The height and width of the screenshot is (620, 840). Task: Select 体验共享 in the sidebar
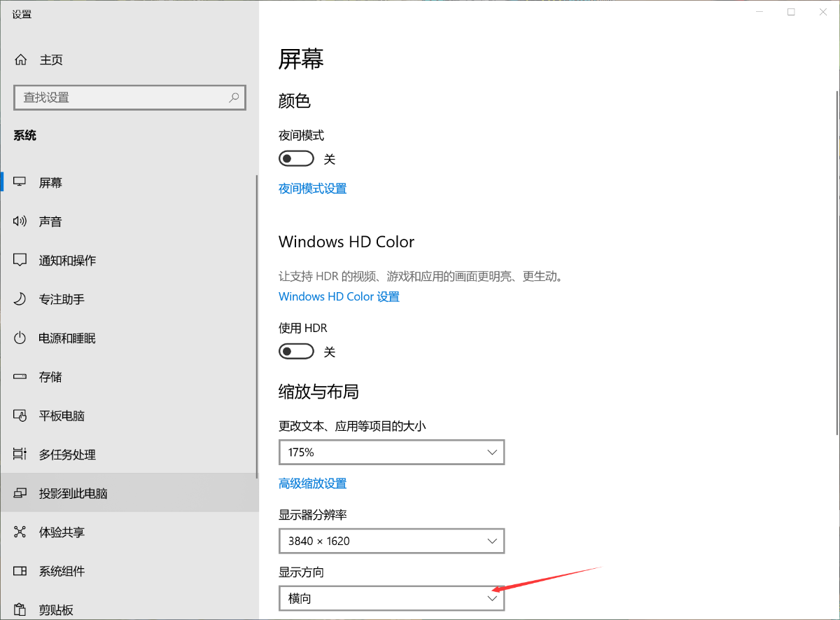click(129, 532)
